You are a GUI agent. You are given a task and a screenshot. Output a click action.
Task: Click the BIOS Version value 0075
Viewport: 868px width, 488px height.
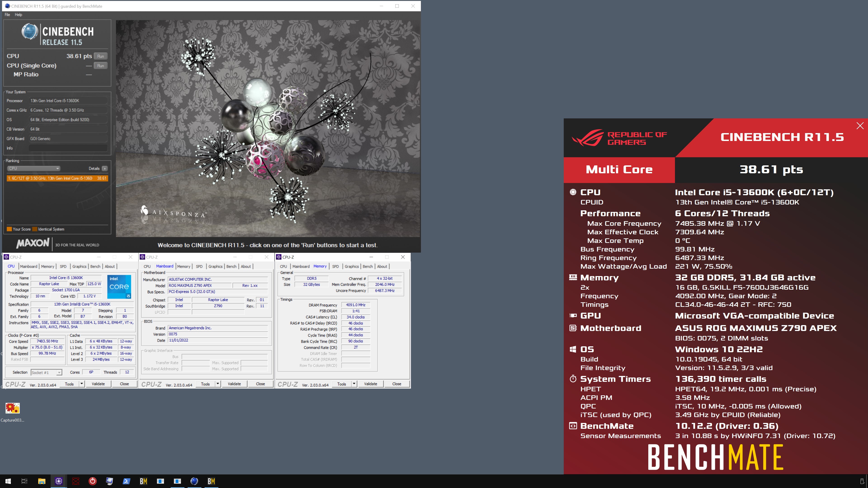(218, 334)
